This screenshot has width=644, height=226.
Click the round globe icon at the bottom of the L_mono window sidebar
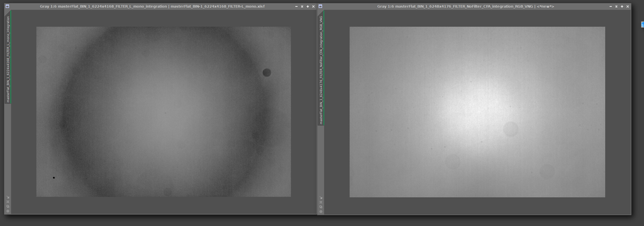tap(8, 211)
